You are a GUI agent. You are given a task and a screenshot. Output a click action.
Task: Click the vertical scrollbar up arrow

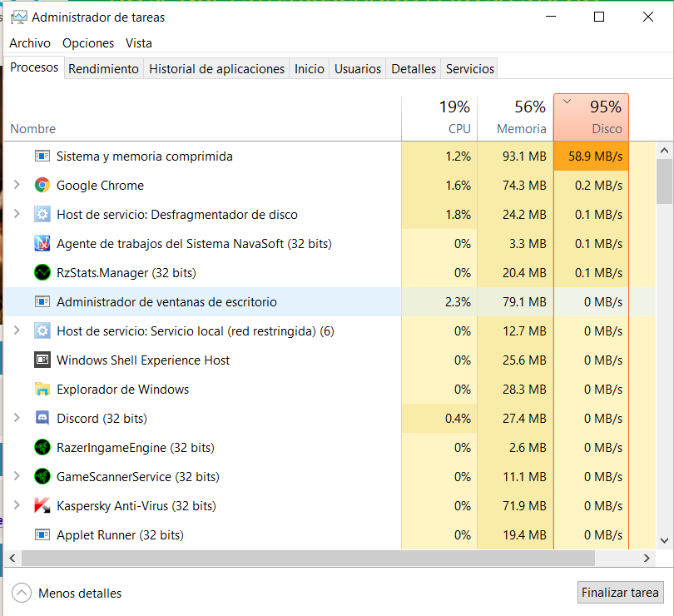[x=664, y=151]
